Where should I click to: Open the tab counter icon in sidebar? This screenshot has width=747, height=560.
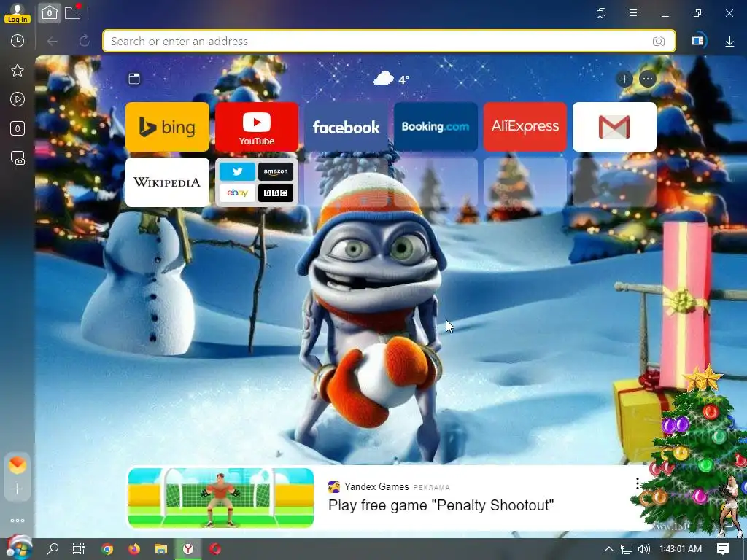coord(18,128)
